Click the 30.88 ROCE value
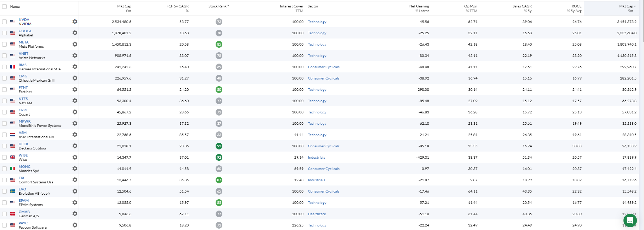The width and height of the screenshot is (644, 230). pos(577,146)
